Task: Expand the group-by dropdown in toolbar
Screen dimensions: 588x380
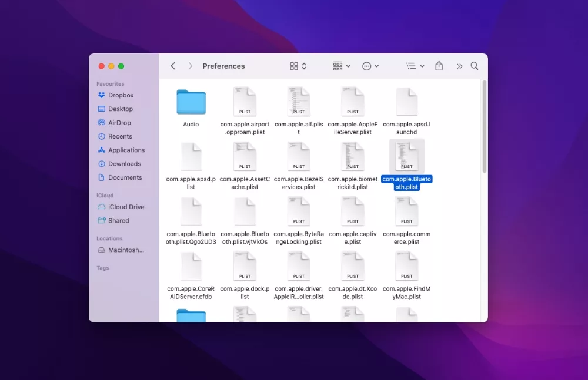Action: (x=342, y=66)
